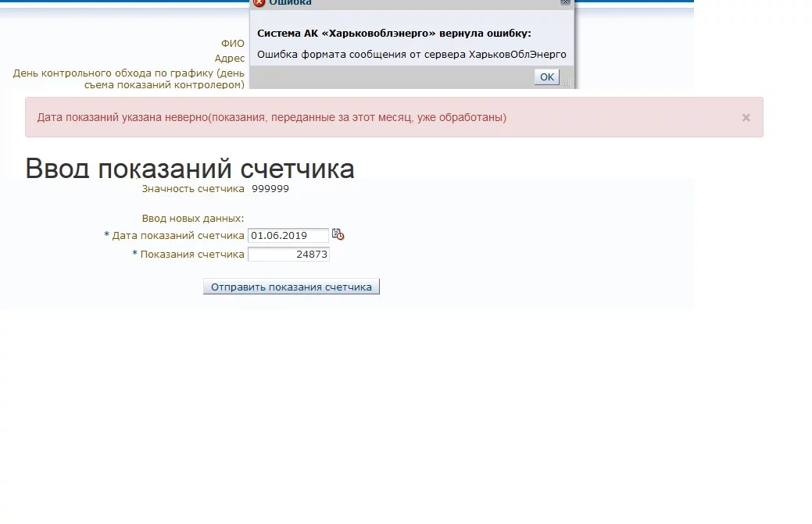This screenshot has width=812, height=524.
Task: Click the ФИО label
Action: point(233,44)
